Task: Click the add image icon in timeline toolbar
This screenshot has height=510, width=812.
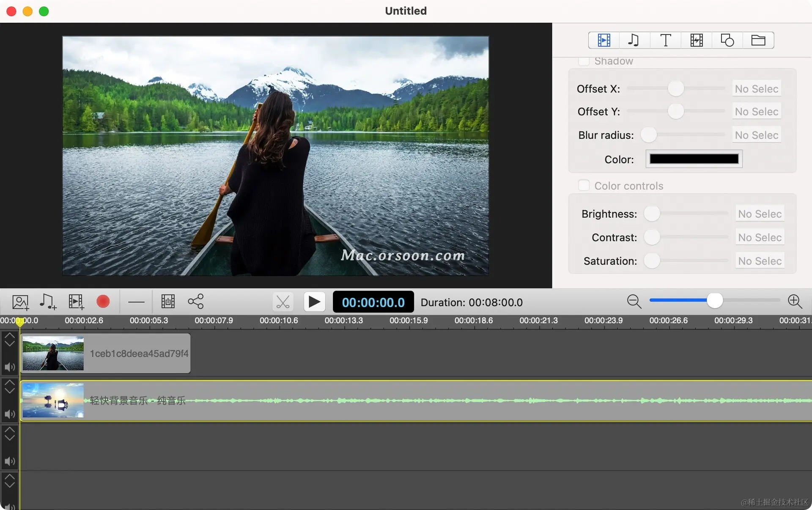Action: (x=20, y=302)
